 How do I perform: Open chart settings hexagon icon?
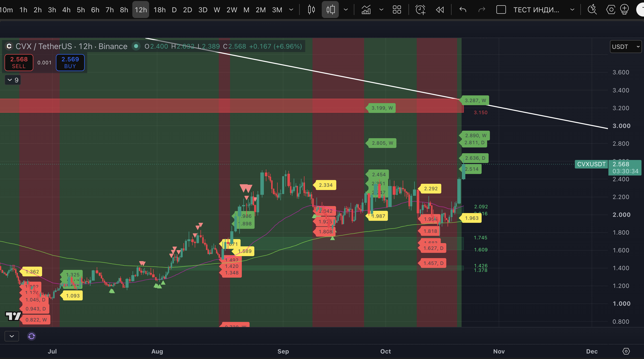pyautogui.click(x=611, y=10)
